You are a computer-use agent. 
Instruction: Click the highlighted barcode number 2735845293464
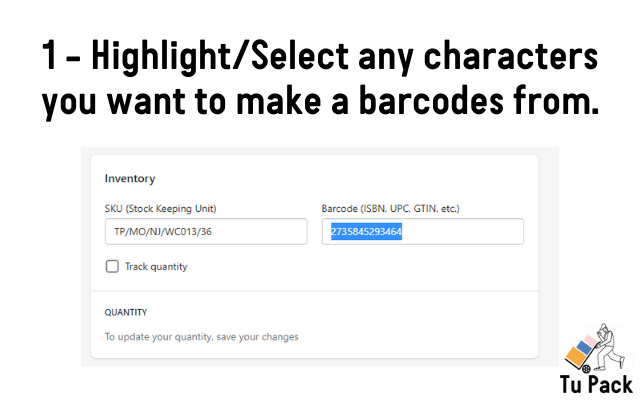[x=367, y=232]
